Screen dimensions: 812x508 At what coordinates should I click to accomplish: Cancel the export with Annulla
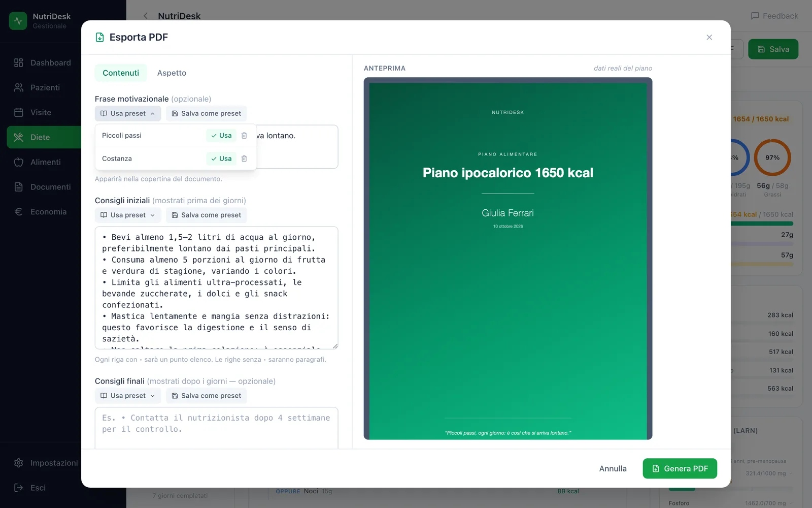click(613, 468)
